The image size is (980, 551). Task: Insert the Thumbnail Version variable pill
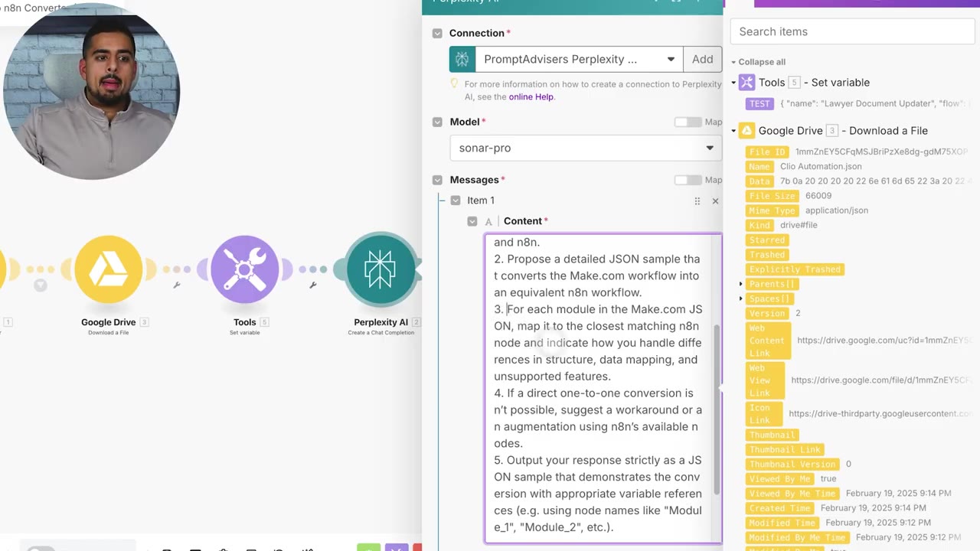[x=792, y=464]
